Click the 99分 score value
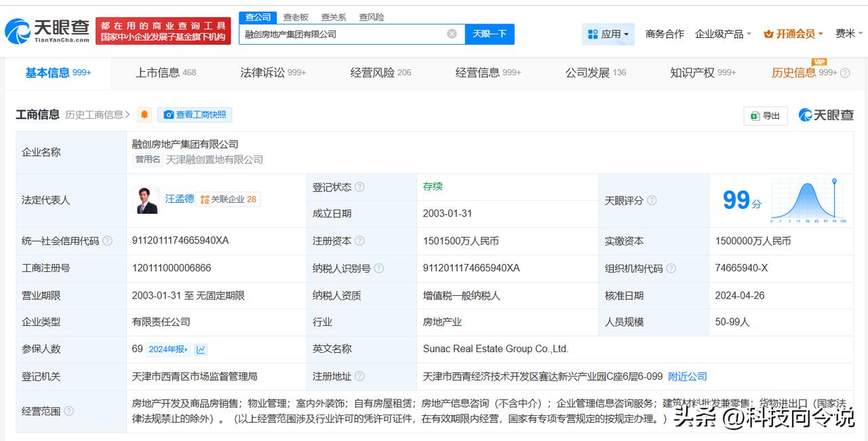 point(742,200)
